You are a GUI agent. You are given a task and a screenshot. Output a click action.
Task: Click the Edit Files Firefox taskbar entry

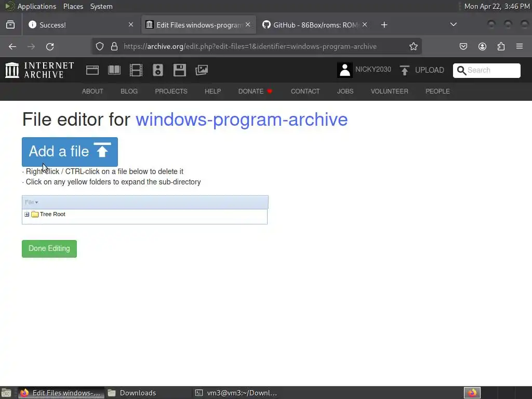click(61, 393)
